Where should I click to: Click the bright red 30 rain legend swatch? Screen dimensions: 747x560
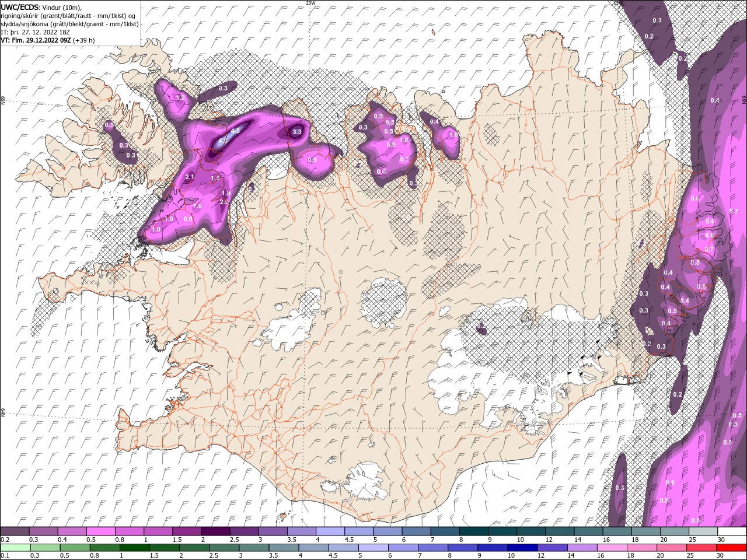pos(731,548)
